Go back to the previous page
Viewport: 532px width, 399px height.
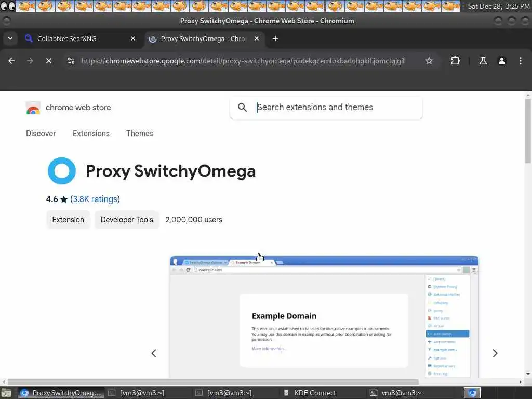coord(11,61)
